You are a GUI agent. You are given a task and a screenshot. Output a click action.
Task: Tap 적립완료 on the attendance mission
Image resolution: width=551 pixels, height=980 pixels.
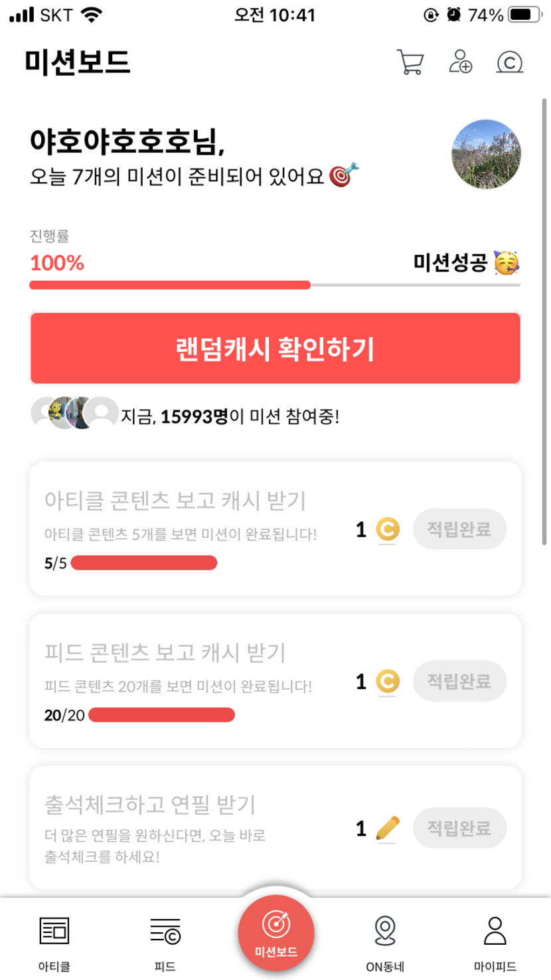pos(459,828)
